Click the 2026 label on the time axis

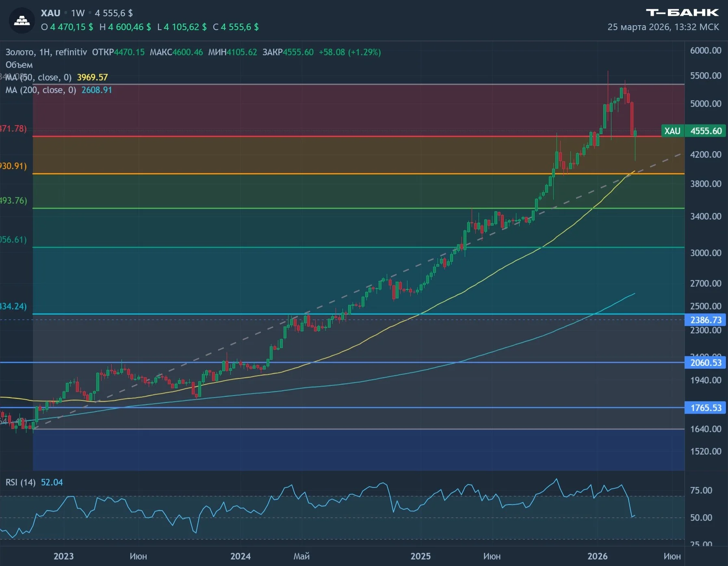tap(598, 556)
